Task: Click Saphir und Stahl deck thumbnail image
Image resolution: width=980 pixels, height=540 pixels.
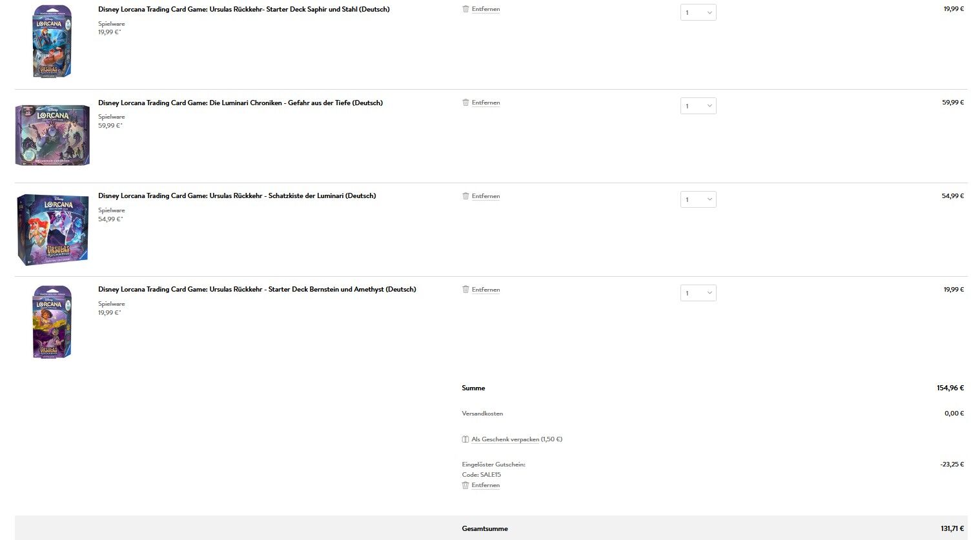Action: tap(52, 41)
